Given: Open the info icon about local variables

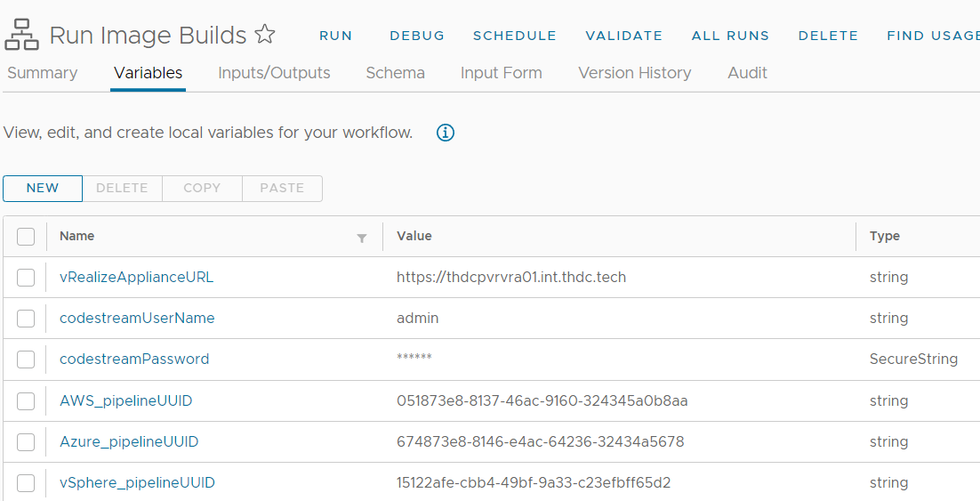Looking at the screenshot, I should click(446, 133).
